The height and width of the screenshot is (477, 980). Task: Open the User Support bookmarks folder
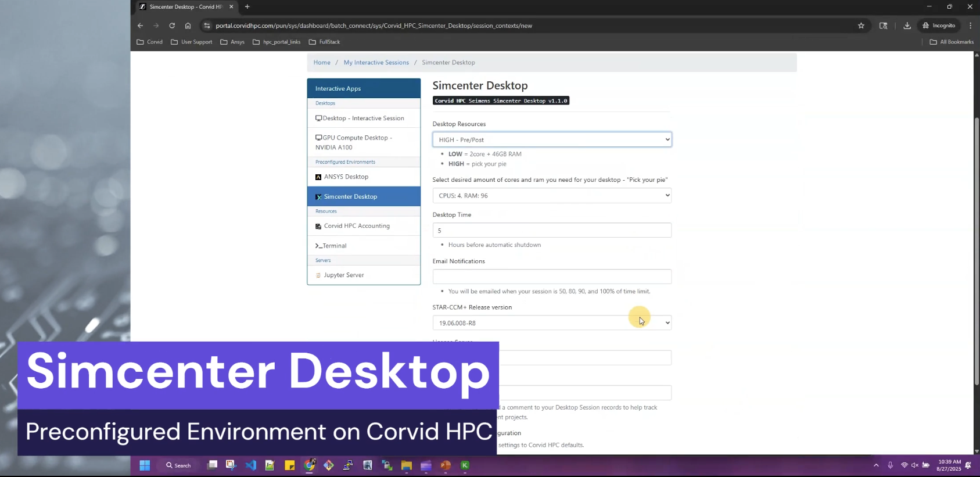tap(192, 42)
